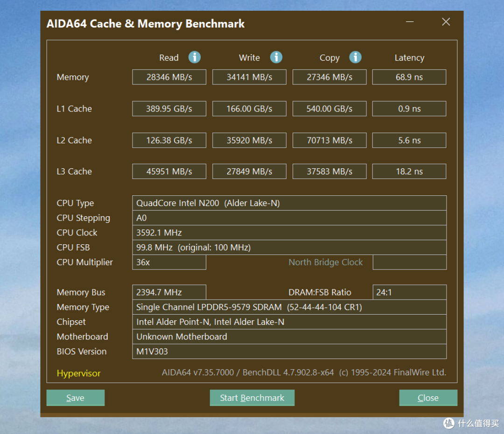Select L1 Cache latency 0.9 ns

click(409, 109)
